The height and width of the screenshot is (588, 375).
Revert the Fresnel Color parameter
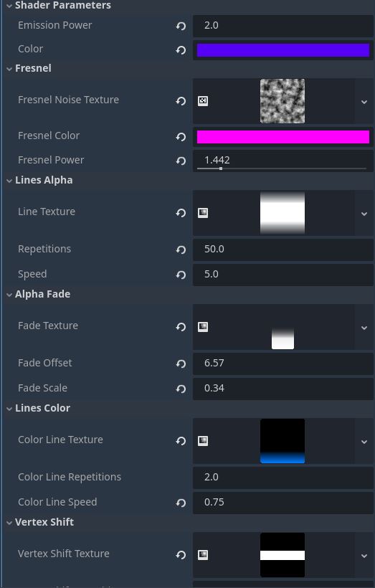(x=181, y=137)
